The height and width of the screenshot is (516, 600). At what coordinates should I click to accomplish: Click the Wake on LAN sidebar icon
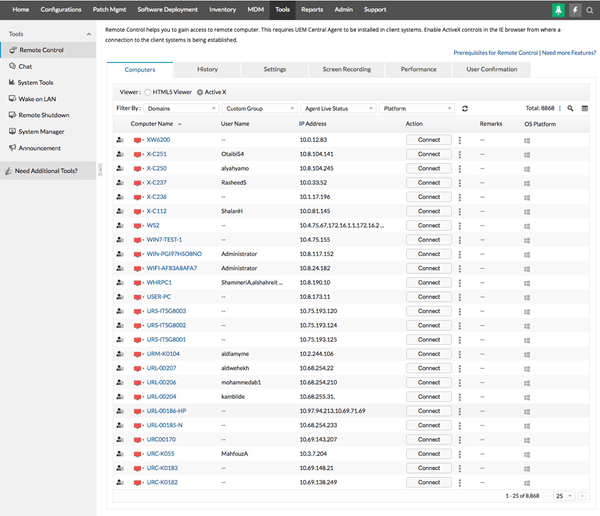[11, 99]
